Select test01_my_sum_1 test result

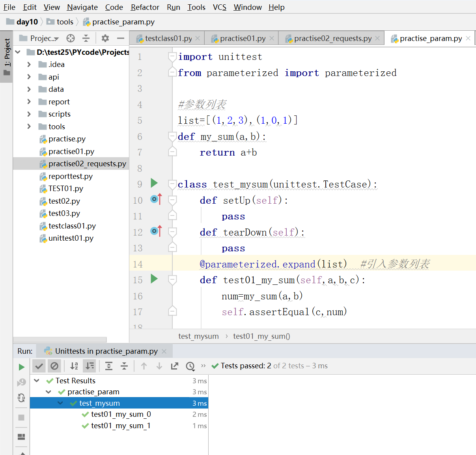pos(121,425)
